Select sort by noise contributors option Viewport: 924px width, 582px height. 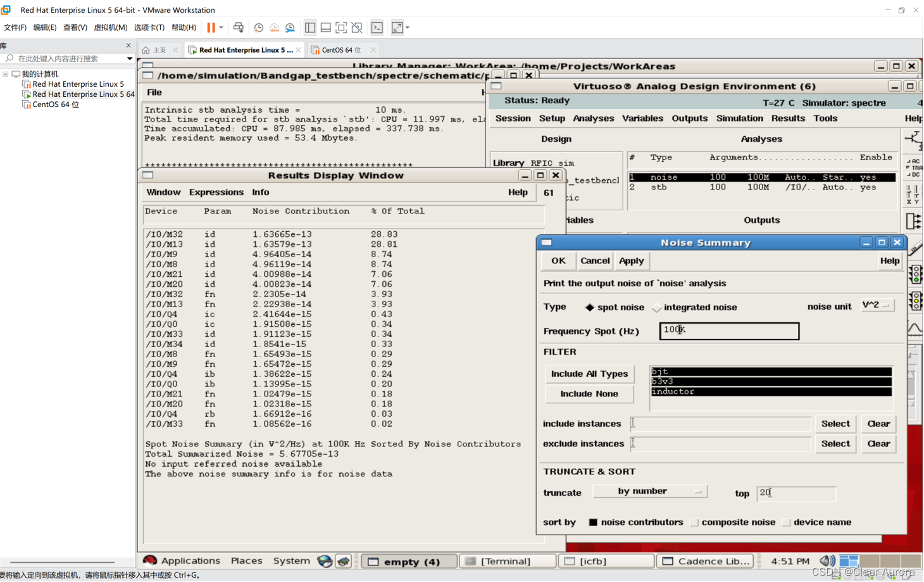click(593, 522)
